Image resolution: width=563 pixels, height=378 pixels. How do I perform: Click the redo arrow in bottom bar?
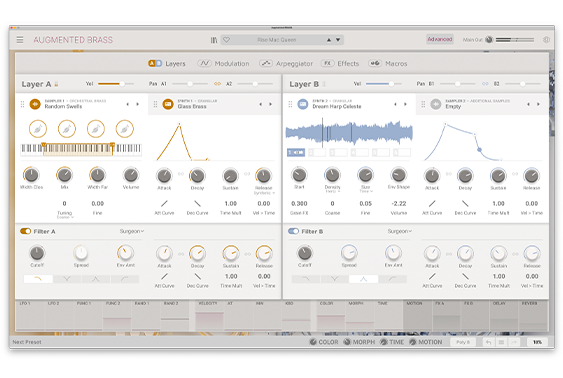coord(514,342)
